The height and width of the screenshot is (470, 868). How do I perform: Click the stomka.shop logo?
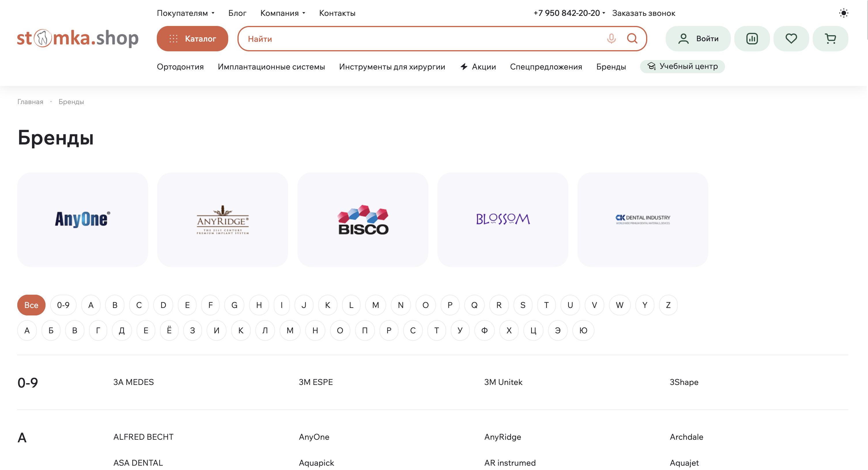click(78, 38)
